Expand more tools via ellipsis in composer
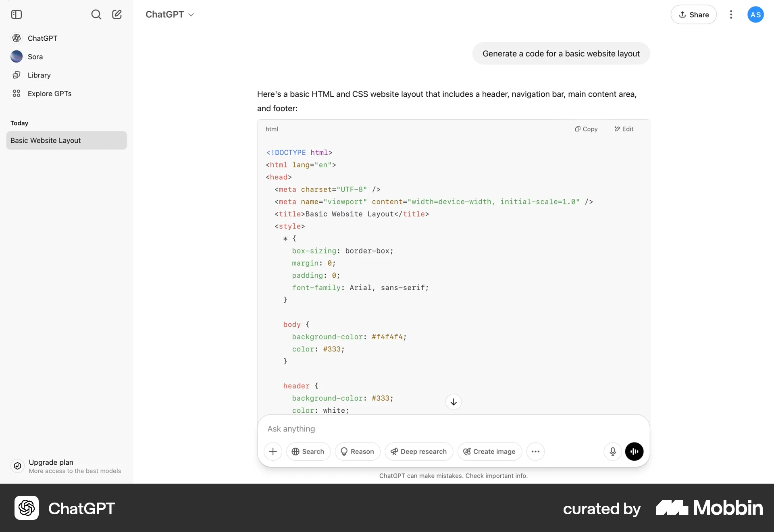The image size is (774, 532). coord(535,451)
